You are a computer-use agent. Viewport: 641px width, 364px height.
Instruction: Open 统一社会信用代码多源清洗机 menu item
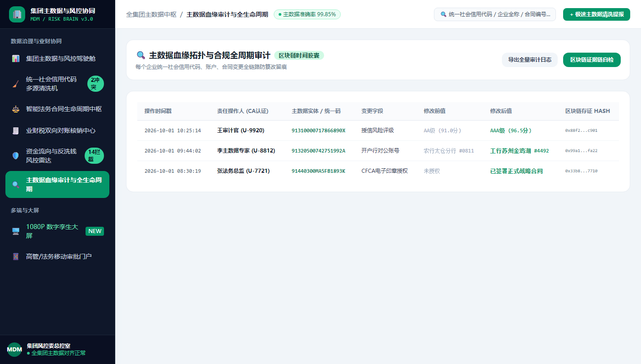click(x=57, y=84)
